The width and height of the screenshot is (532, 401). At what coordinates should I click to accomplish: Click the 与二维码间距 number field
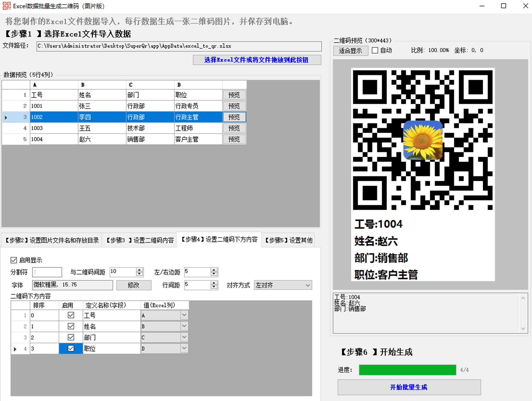tap(123, 272)
